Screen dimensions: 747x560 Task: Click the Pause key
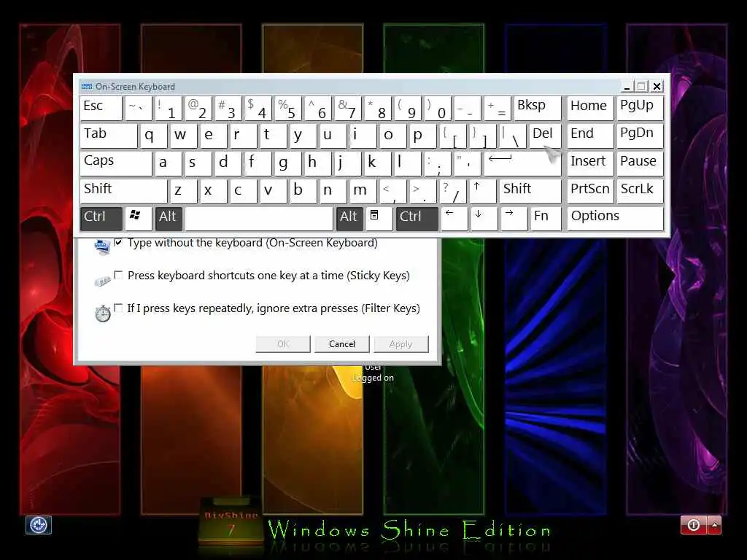(x=640, y=163)
